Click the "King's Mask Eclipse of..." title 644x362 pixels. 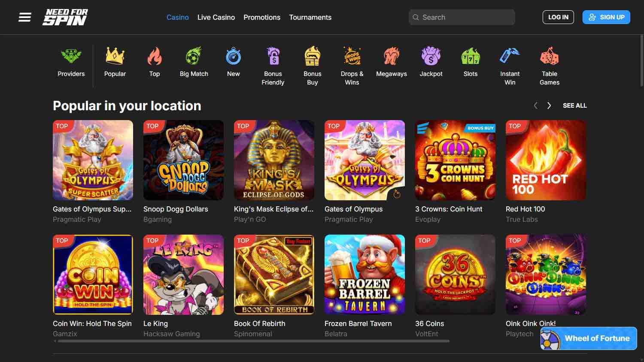274,209
